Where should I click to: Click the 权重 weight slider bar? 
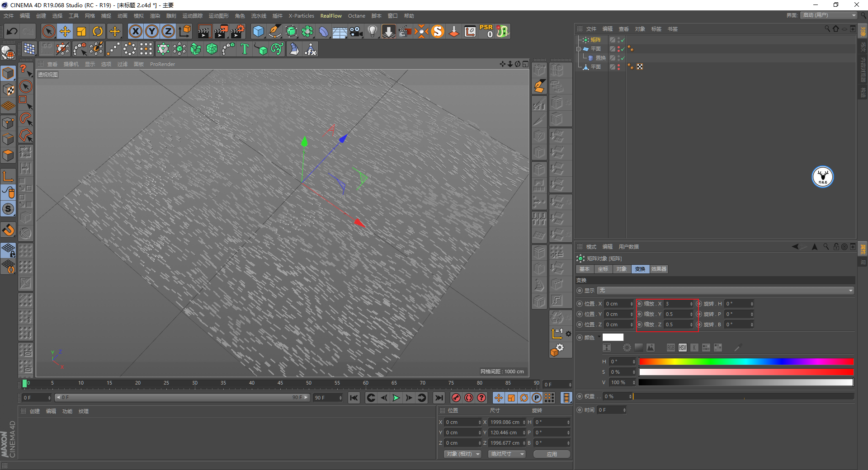(743, 396)
